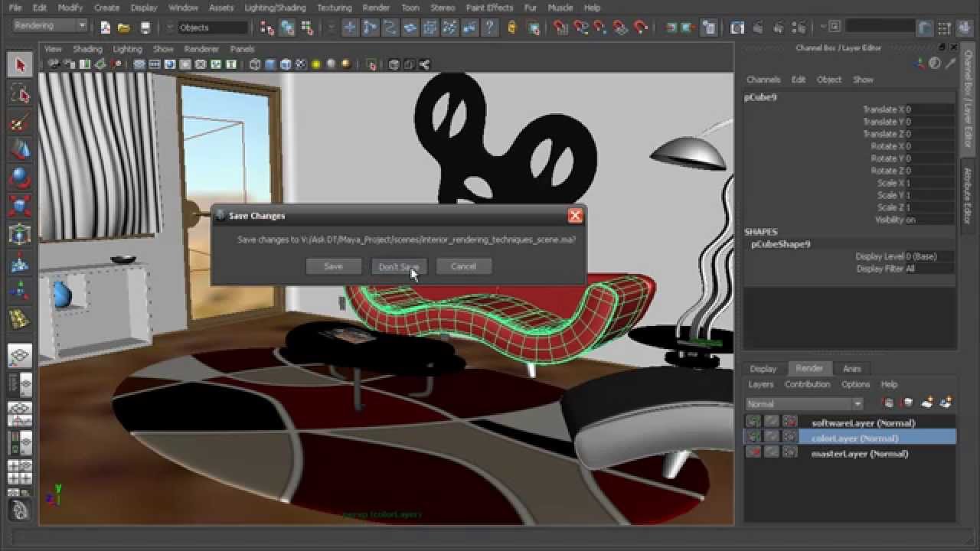Viewport: 980px width, 551px height.
Task: Click pCubeShape9 shape name
Action: click(x=780, y=244)
